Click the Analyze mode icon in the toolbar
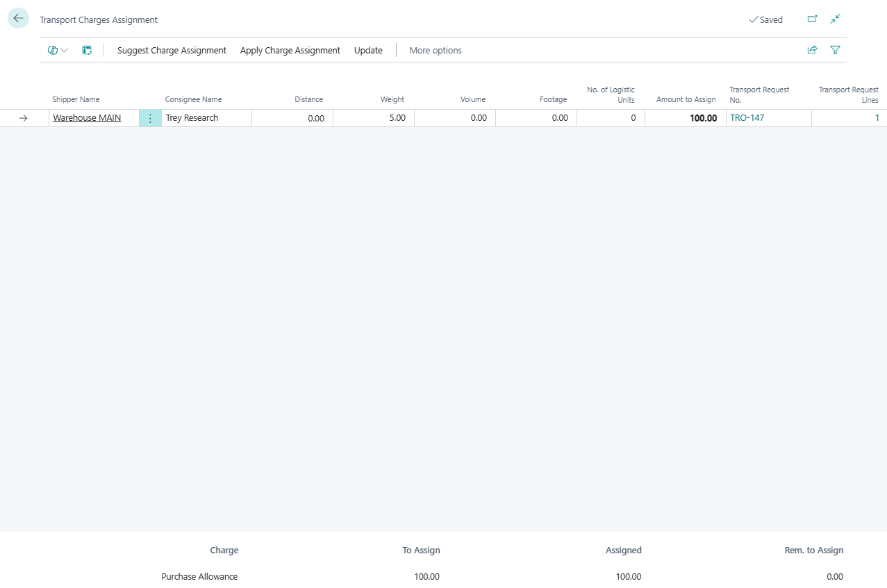This screenshot has width=887, height=588. point(87,51)
